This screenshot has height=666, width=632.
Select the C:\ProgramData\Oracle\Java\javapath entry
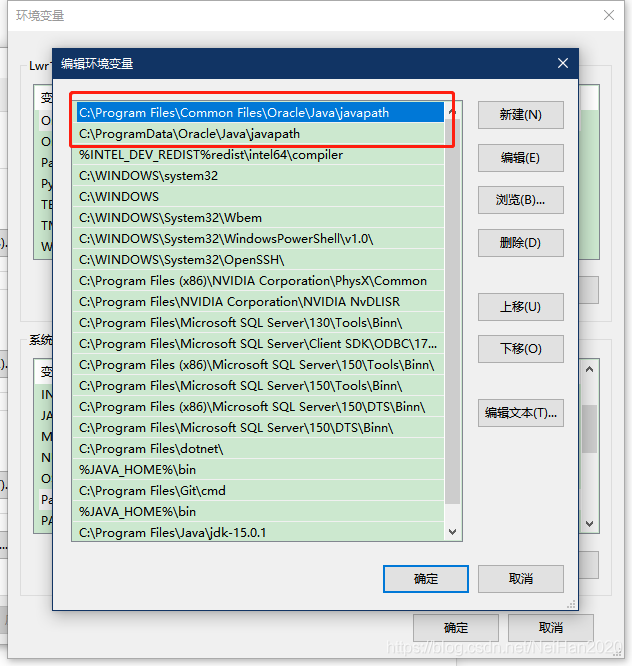[x=258, y=134]
